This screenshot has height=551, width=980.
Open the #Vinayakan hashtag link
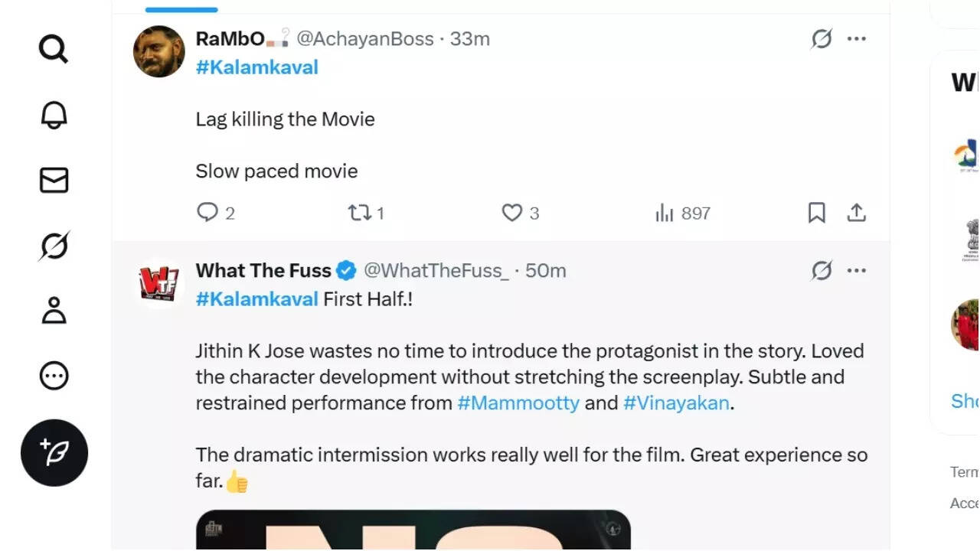coord(676,403)
